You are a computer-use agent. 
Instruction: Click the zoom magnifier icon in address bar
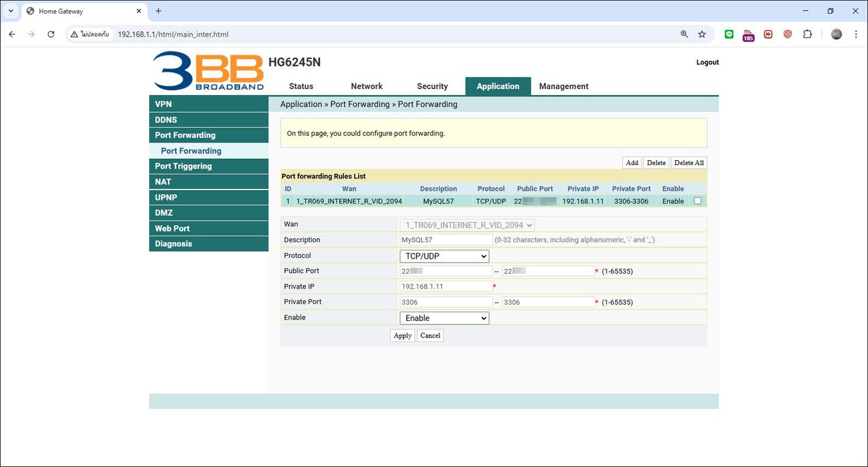684,34
